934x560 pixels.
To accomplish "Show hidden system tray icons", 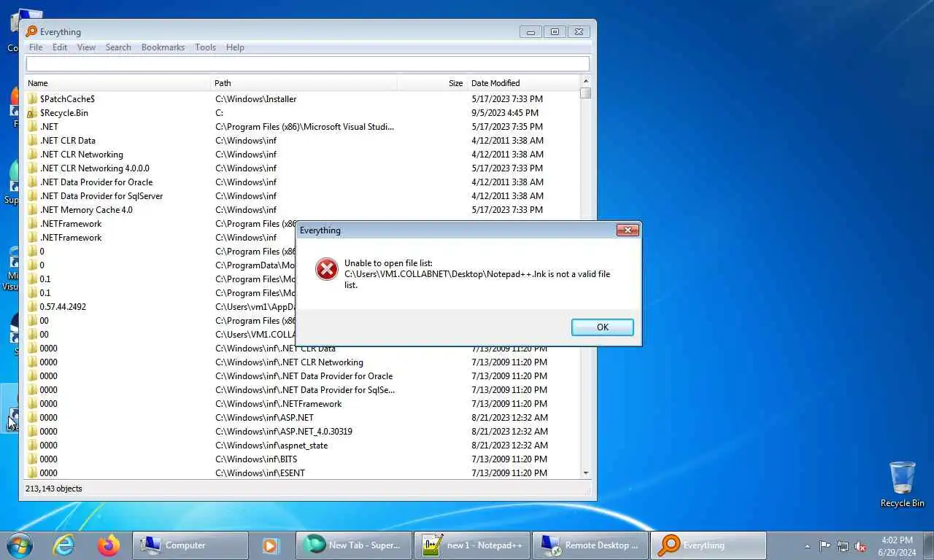I will [807, 545].
